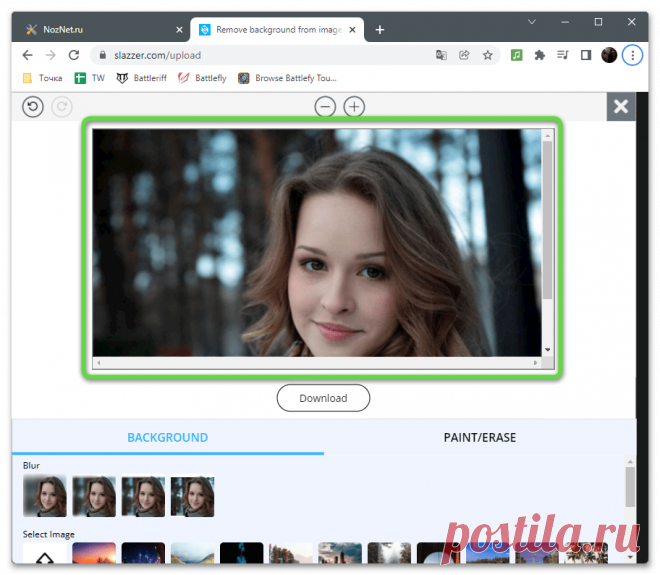Reload the page
Viewport: 660px width, 575px height.
click(x=73, y=55)
